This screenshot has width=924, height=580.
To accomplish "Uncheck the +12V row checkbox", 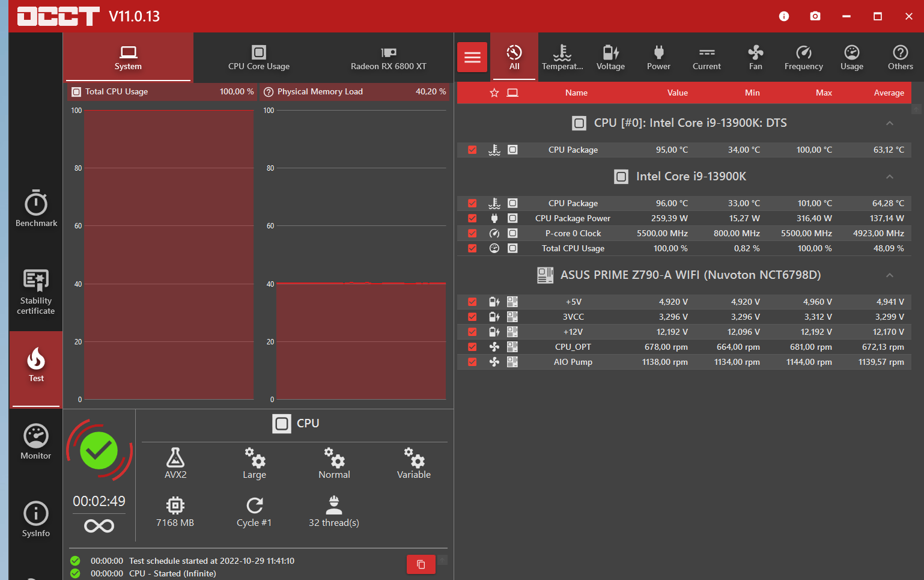I will pyautogui.click(x=472, y=332).
